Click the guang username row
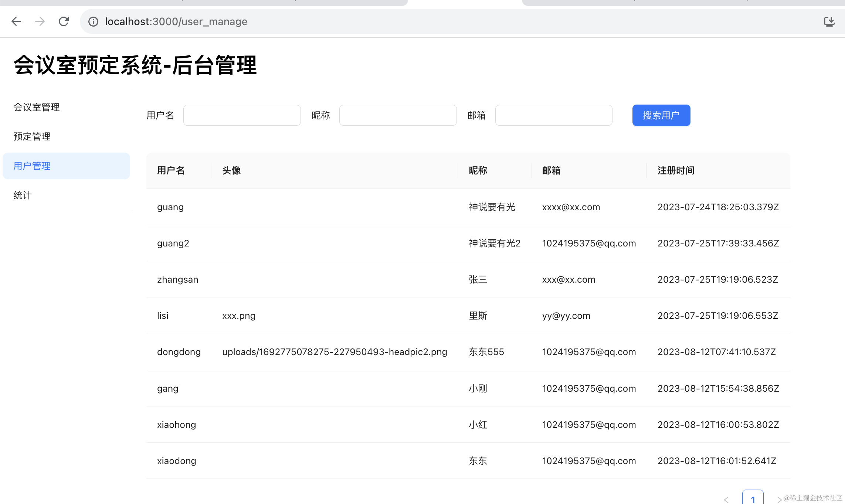The image size is (845, 504). [170, 207]
